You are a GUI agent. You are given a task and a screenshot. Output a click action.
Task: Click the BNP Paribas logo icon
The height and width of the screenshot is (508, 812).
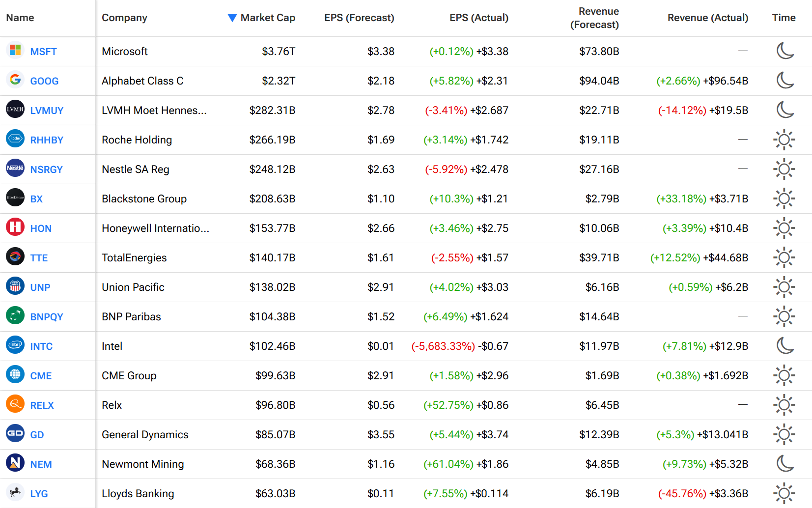[15, 315]
